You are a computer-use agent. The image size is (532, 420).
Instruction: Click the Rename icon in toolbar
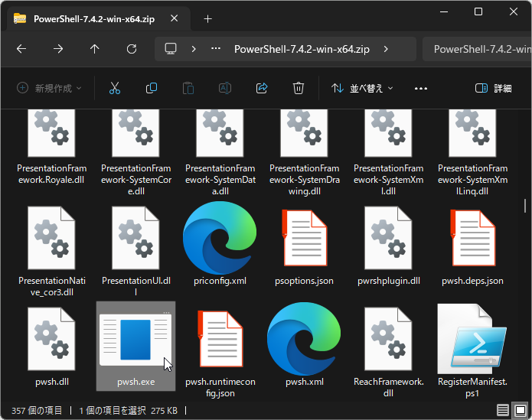[225, 88]
